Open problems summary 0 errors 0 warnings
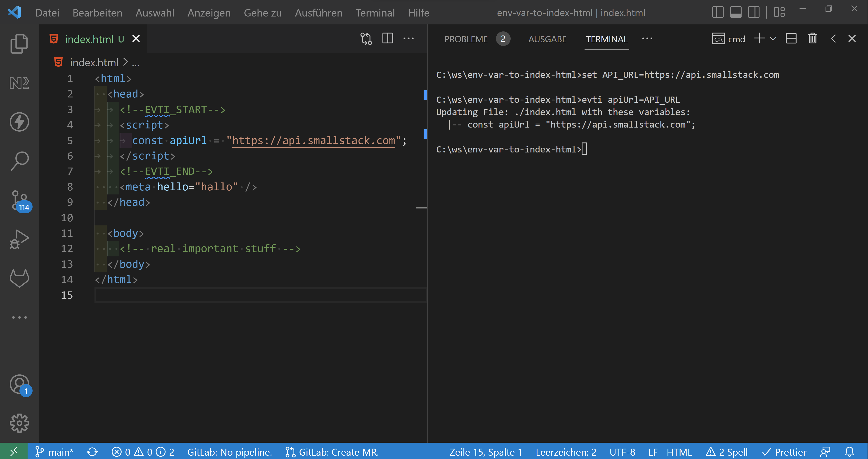Image resolution: width=868 pixels, height=459 pixels. click(x=143, y=452)
